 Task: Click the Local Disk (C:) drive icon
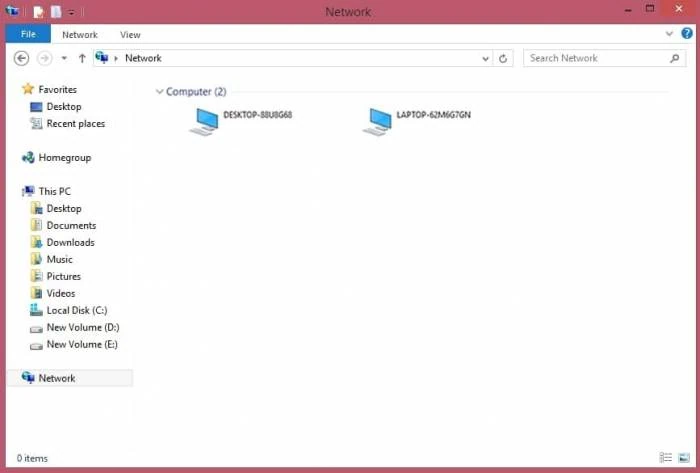(36, 310)
